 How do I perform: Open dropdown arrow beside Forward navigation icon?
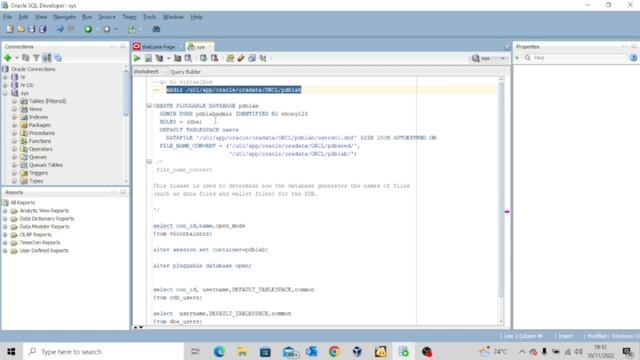click(x=116, y=29)
